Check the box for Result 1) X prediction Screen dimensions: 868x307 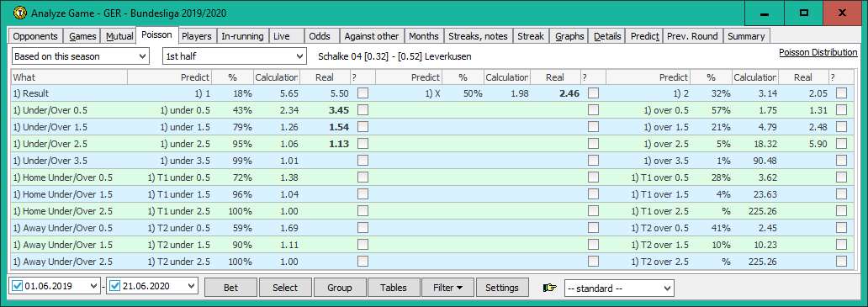[593, 93]
